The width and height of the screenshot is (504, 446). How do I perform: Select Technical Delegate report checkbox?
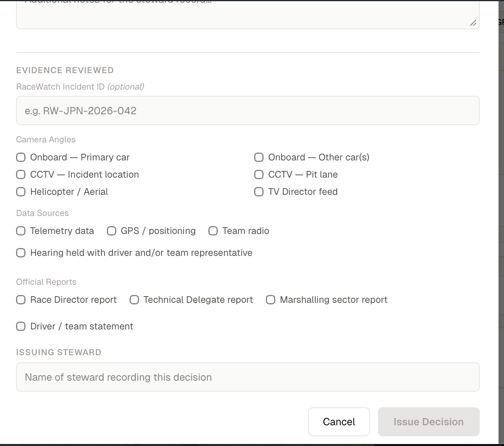pos(134,300)
